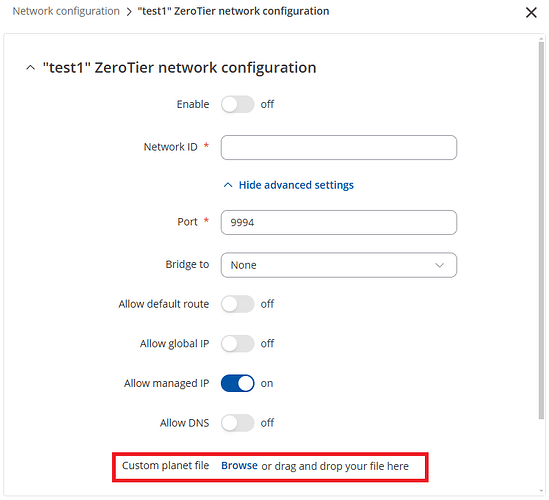Click the vertical scrollbar thumb

(541, 230)
